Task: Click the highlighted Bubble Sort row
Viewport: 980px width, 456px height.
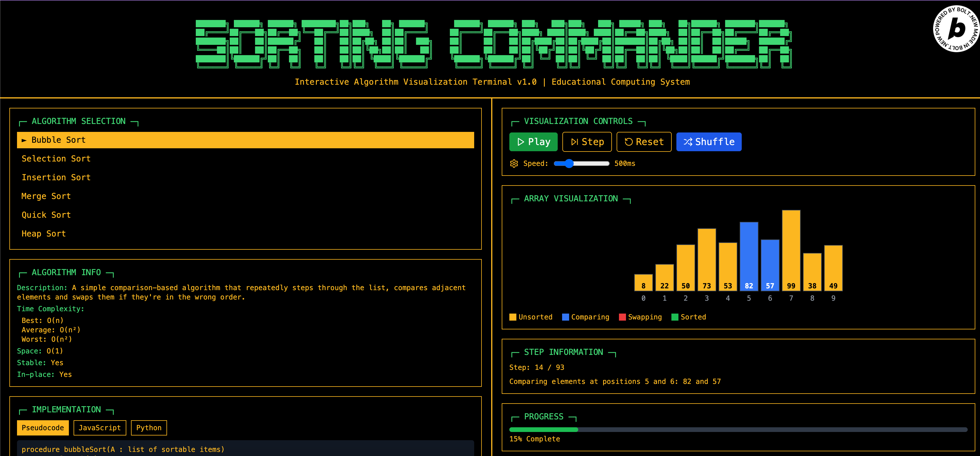Action: 245,140
